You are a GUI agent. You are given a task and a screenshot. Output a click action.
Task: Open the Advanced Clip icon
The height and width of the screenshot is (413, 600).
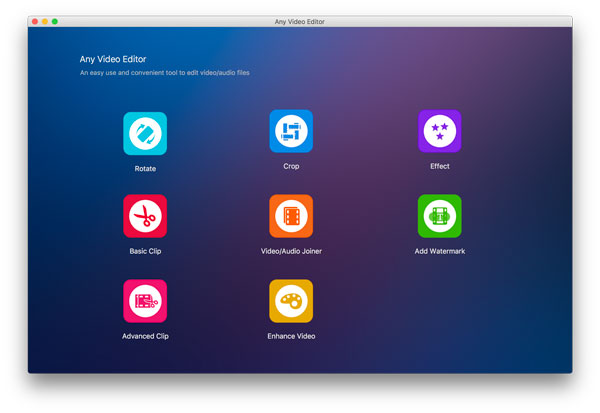[x=145, y=301]
